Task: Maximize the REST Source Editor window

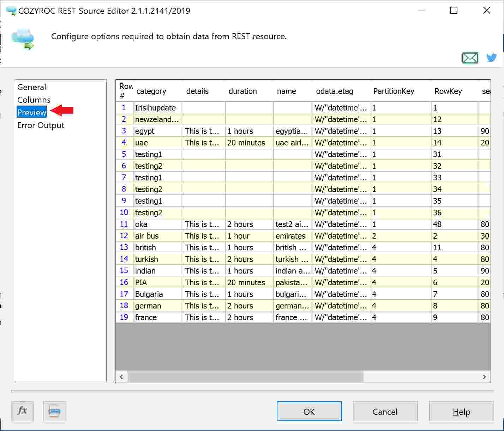Action: click(x=454, y=11)
